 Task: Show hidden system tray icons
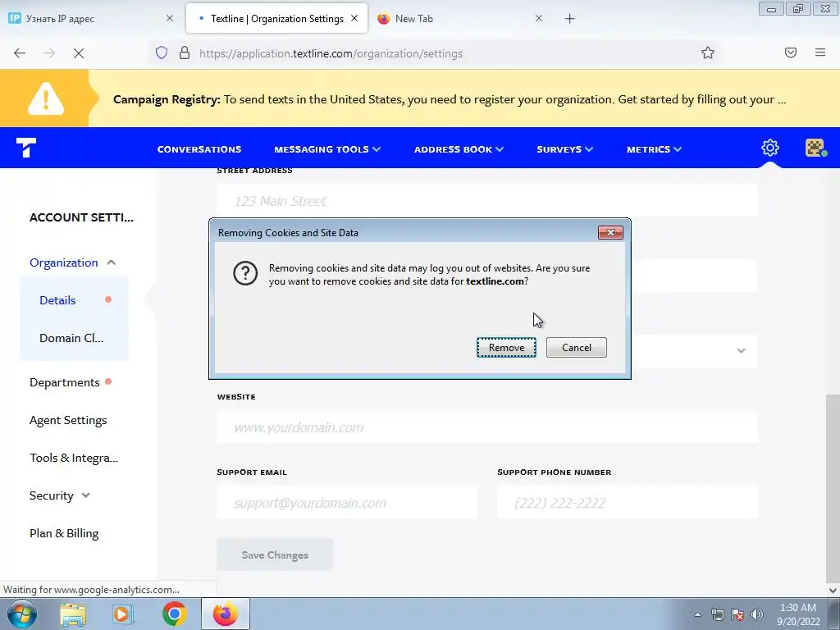coord(697,614)
